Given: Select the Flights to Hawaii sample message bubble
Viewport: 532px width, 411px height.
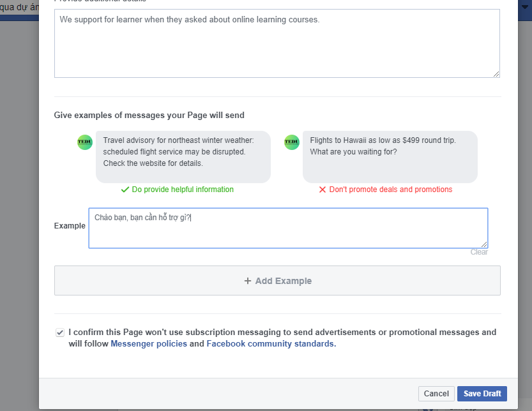Looking at the screenshot, I should [x=390, y=157].
